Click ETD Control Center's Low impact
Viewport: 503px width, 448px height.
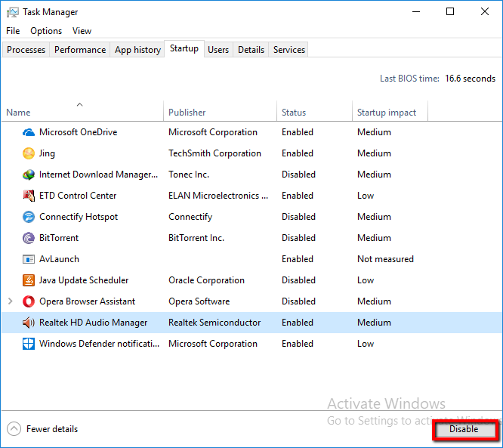[x=366, y=196]
